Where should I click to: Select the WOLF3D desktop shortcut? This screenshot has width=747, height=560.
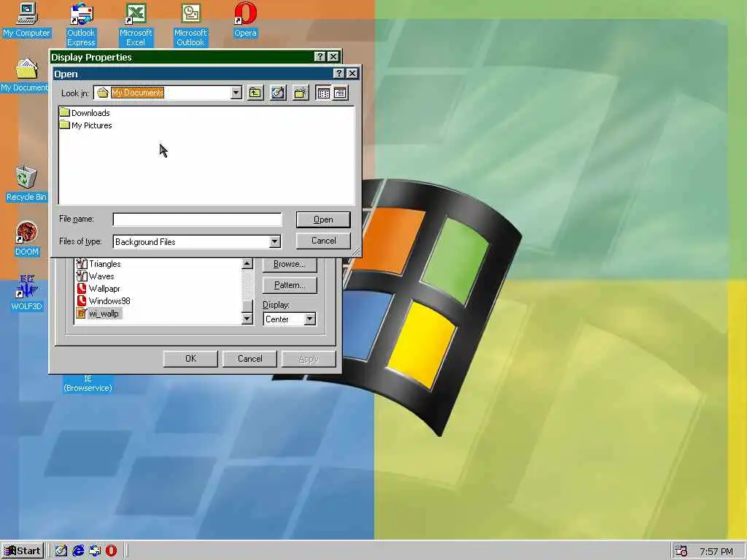pyautogui.click(x=27, y=293)
